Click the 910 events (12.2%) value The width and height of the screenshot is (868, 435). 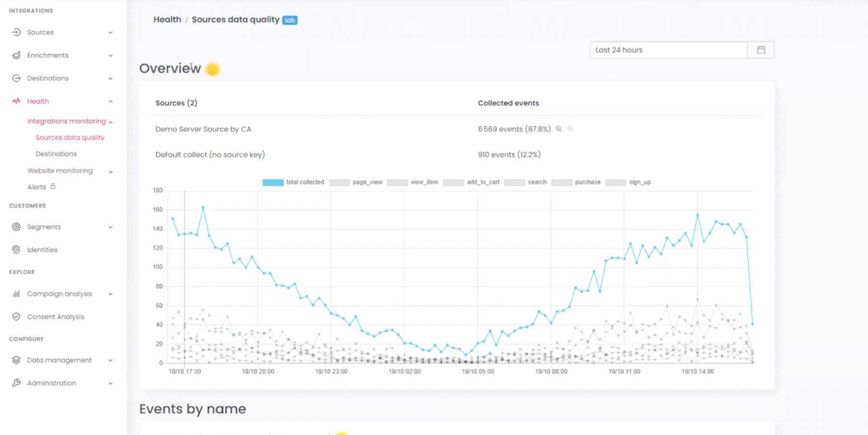coord(509,155)
